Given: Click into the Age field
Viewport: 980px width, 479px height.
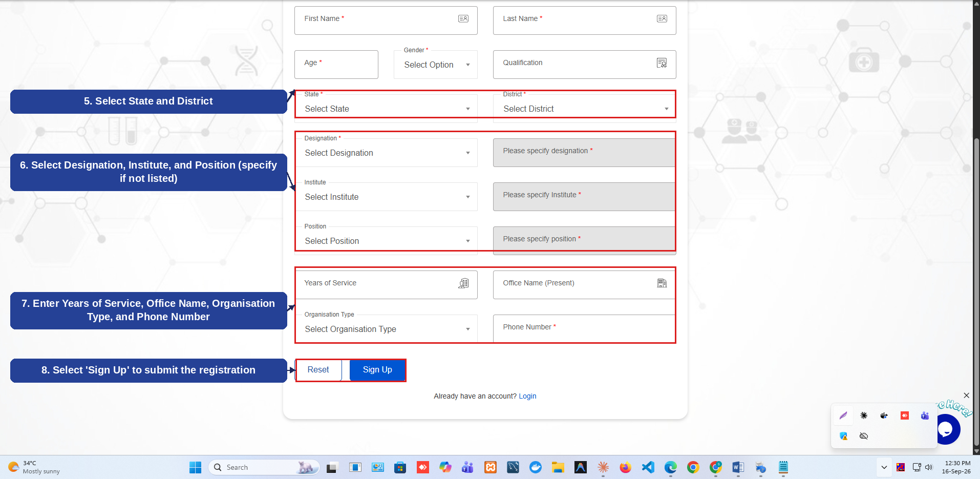Looking at the screenshot, I should tap(336, 65).
